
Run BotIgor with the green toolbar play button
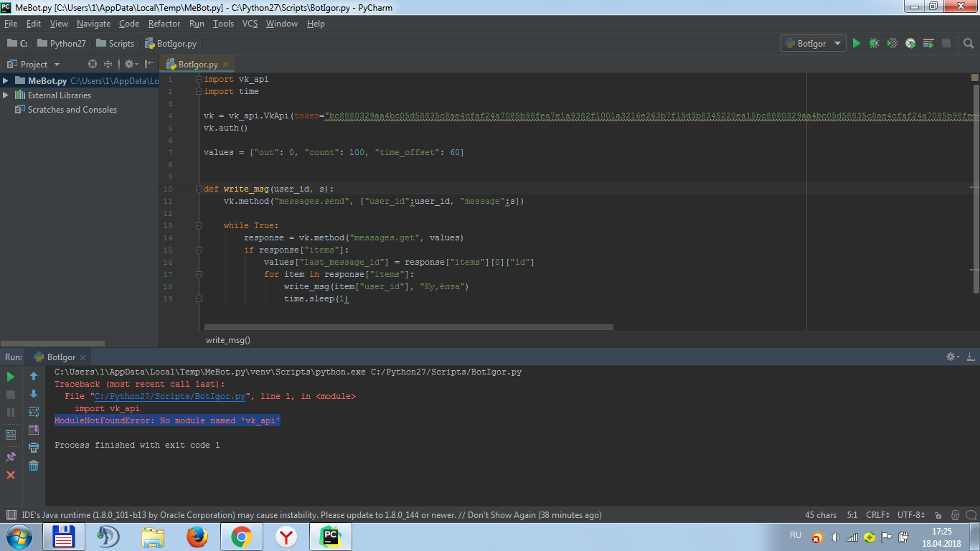856,43
